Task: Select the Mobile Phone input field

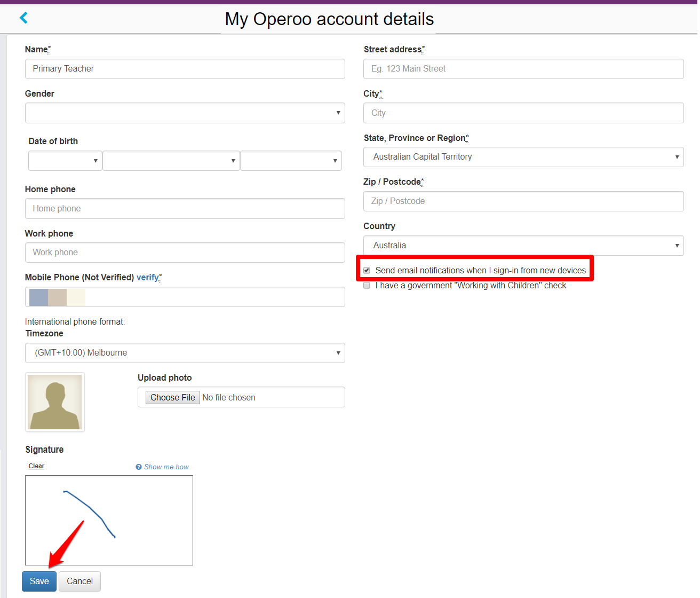Action: coord(185,297)
